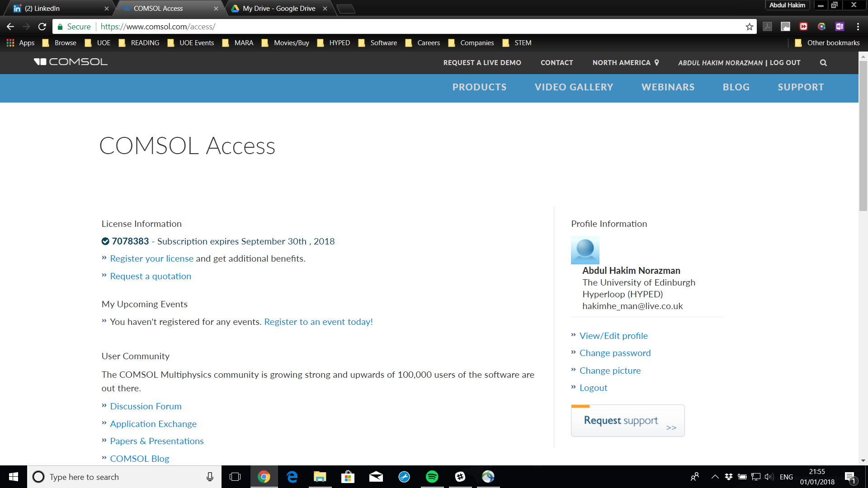Click the View/Edit profile link

pyautogui.click(x=613, y=336)
